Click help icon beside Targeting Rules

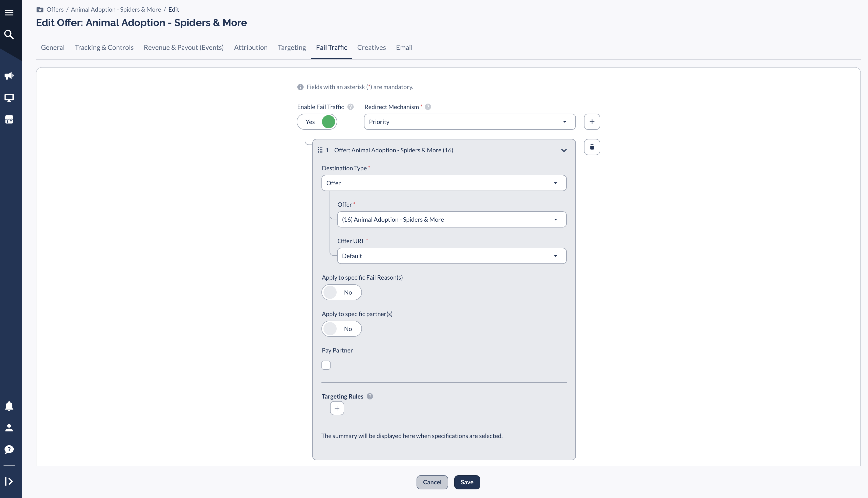[370, 397]
